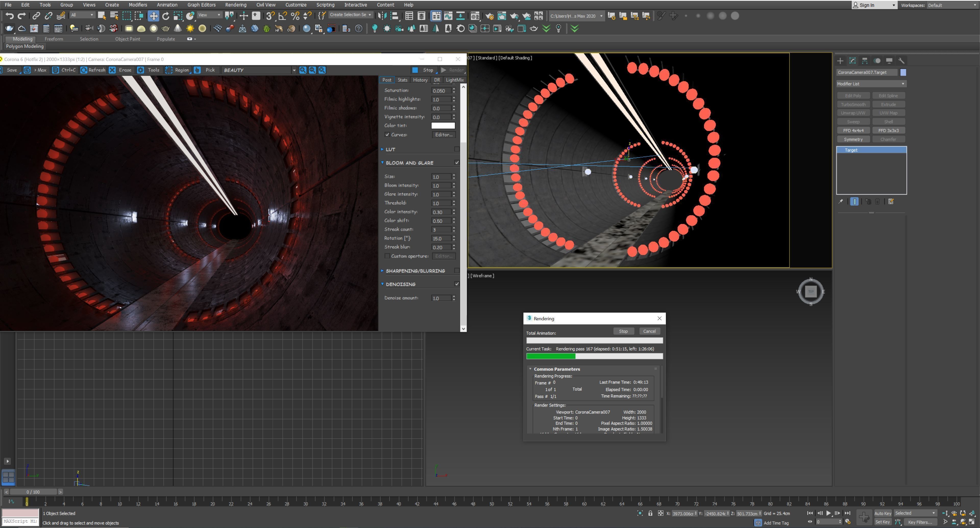Uncheck the Curves checkbox
The height and width of the screenshot is (528, 980).
(x=387, y=135)
